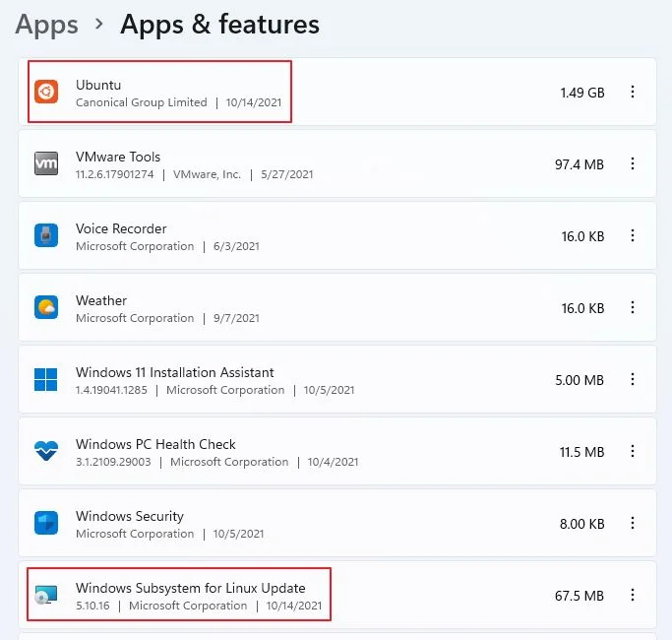The image size is (672, 640).
Task: Click the Apps & features heading
Action: [219, 25]
